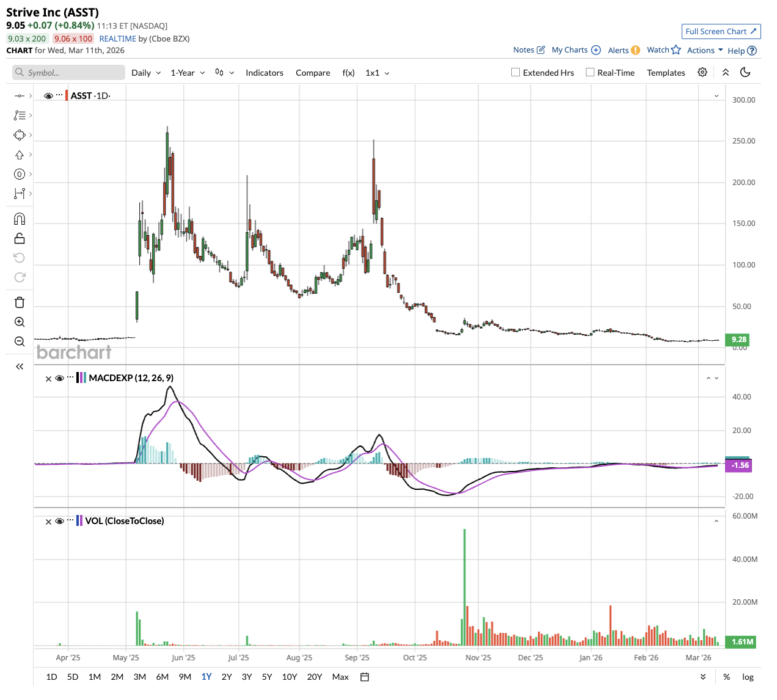Image resolution: width=777 pixels, height=700 pixels.
Task: Enable Extended Hrs checkbox
Action: [x=516, y=72]
